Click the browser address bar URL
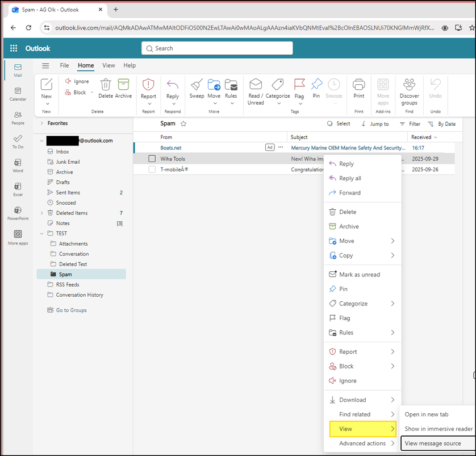The width and height of the screenshot is (476, 456). coord(244,28)
